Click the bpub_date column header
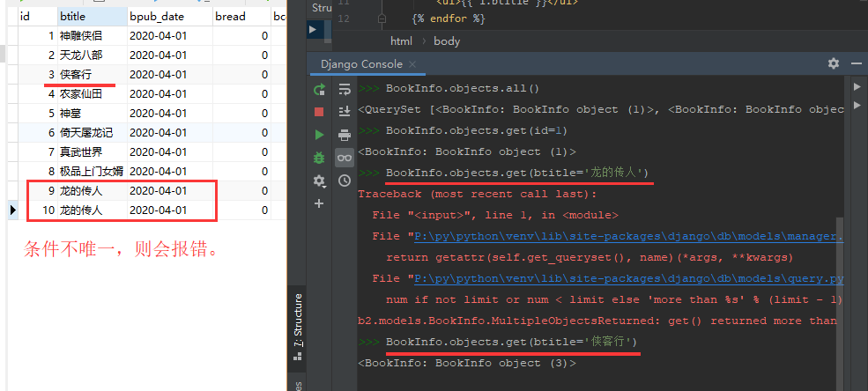Screen dimensions: 868x391 click(x=170, y=17)
